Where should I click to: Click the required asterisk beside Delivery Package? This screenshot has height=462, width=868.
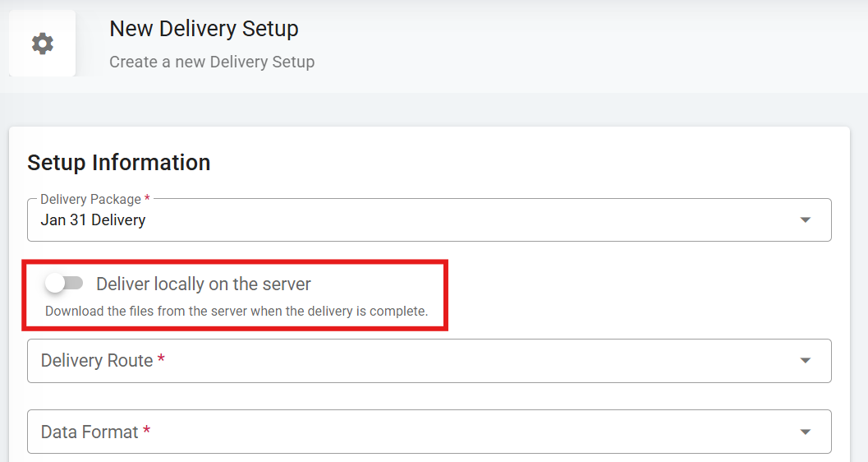147,200
